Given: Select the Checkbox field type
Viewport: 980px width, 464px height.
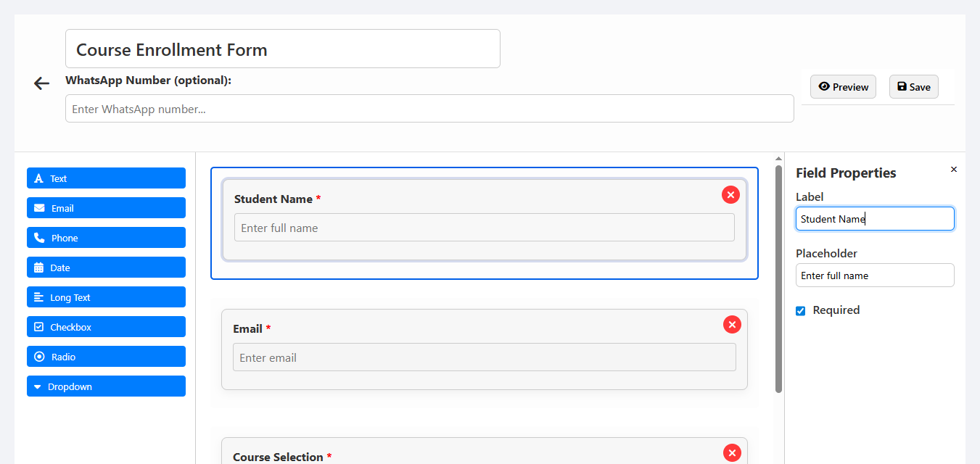Looking at the screenshot, I should click(x=106, y=326).
